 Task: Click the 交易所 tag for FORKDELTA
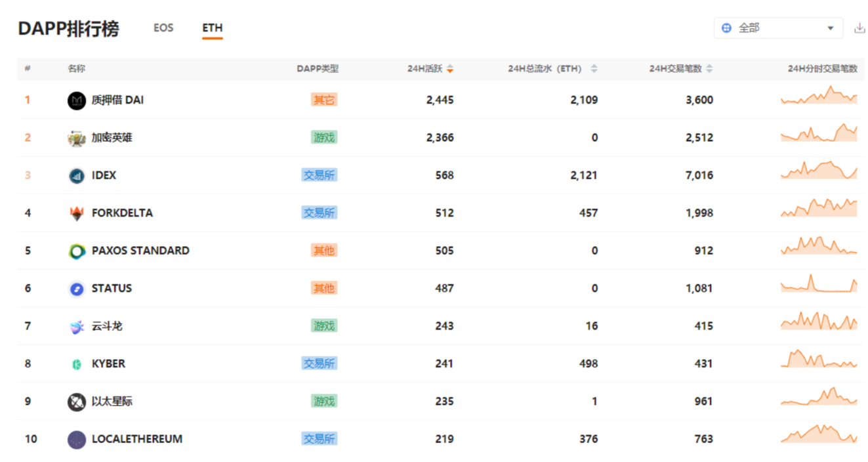pyautogui.click(x=320, y=213)
